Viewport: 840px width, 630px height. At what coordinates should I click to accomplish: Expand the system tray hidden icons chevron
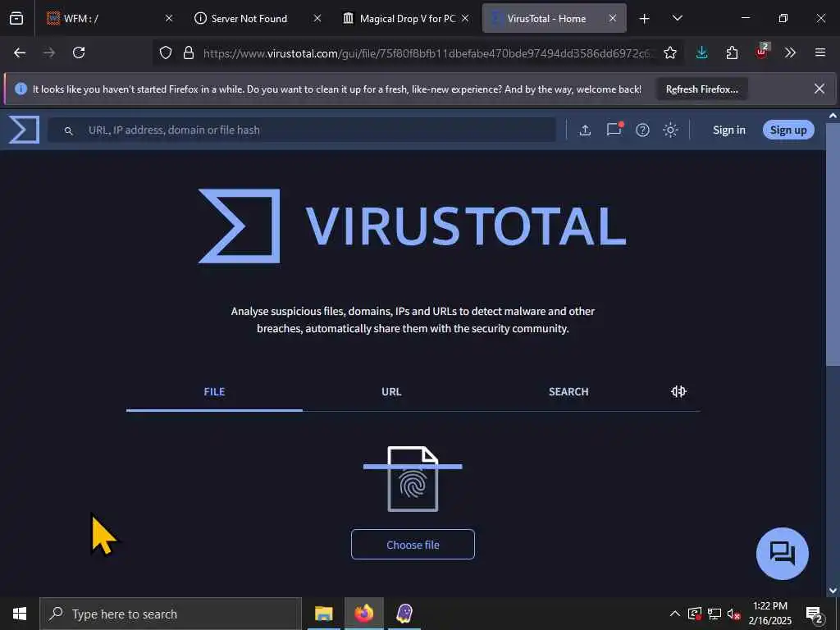675,614
